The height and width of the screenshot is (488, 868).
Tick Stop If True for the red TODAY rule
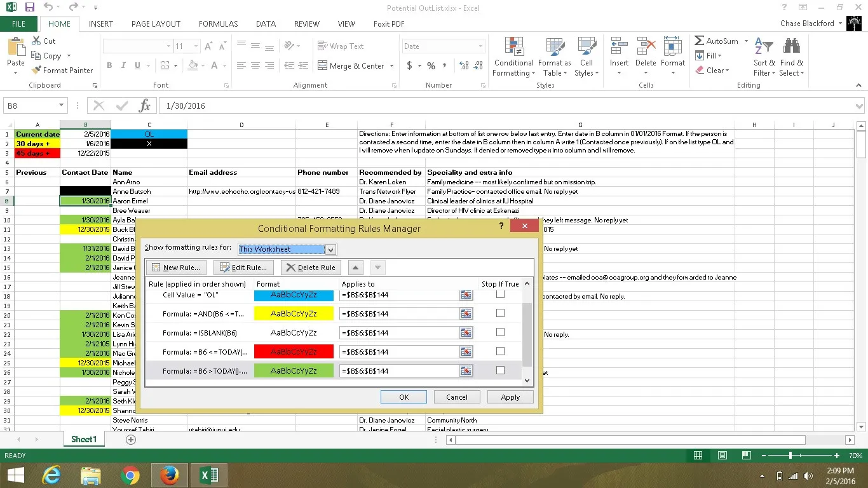500,351
